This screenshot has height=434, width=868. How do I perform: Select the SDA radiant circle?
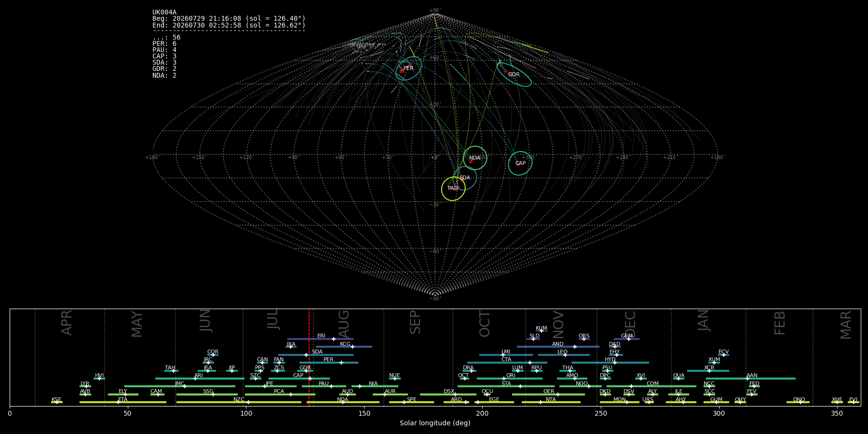tap(464, 178)
